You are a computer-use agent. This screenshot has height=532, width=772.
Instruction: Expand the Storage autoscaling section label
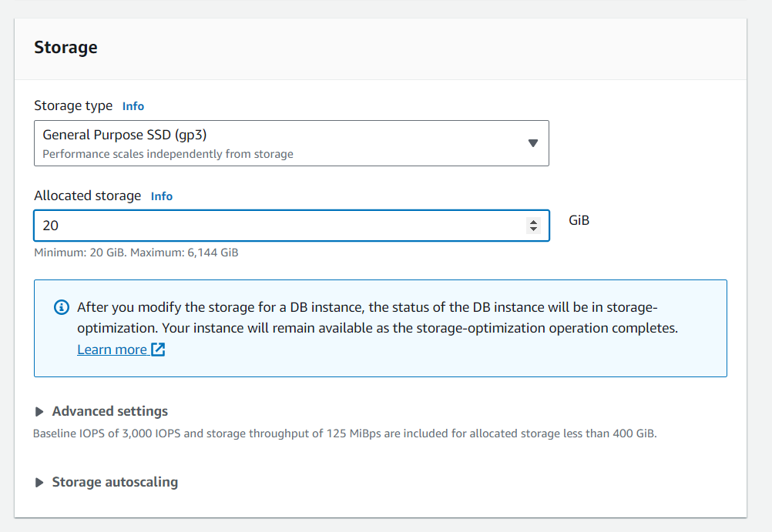point(115,482)
